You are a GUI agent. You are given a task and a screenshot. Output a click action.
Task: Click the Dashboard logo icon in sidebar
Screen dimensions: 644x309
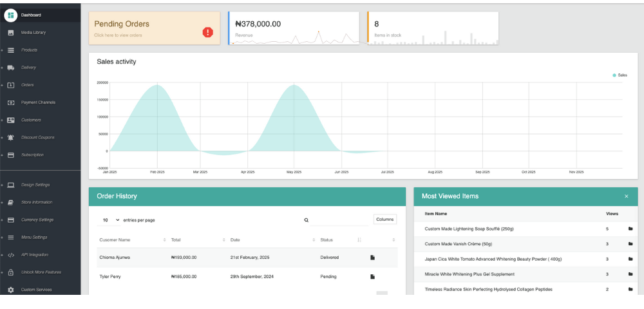(x=11, y=15)
